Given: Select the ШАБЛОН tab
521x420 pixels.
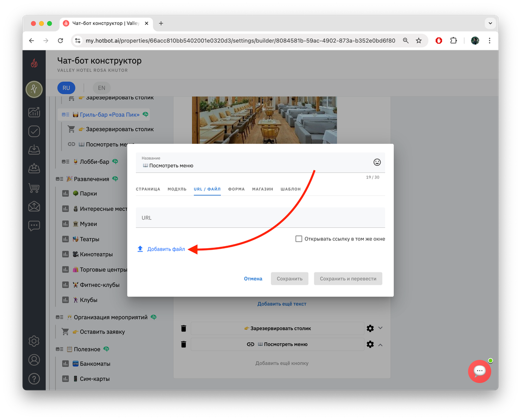Looking at the screenshot, I should [x=291, y=189].
